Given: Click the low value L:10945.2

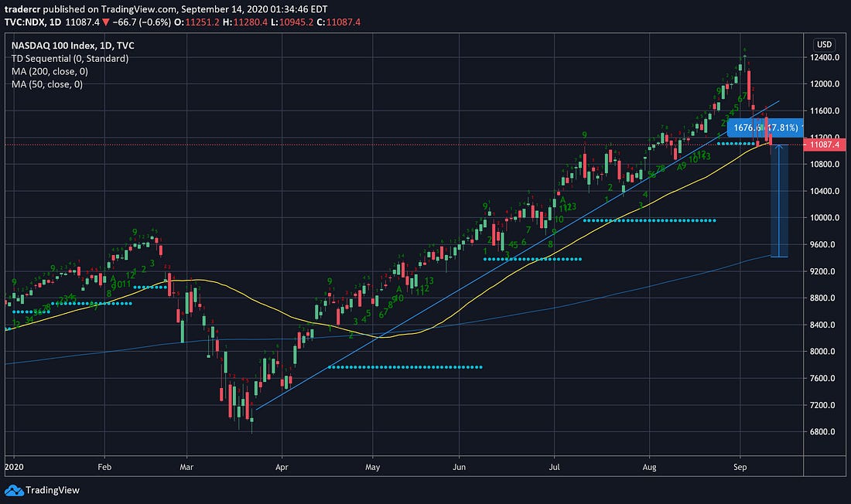Looking at the screenshot, I should (292, 22).
